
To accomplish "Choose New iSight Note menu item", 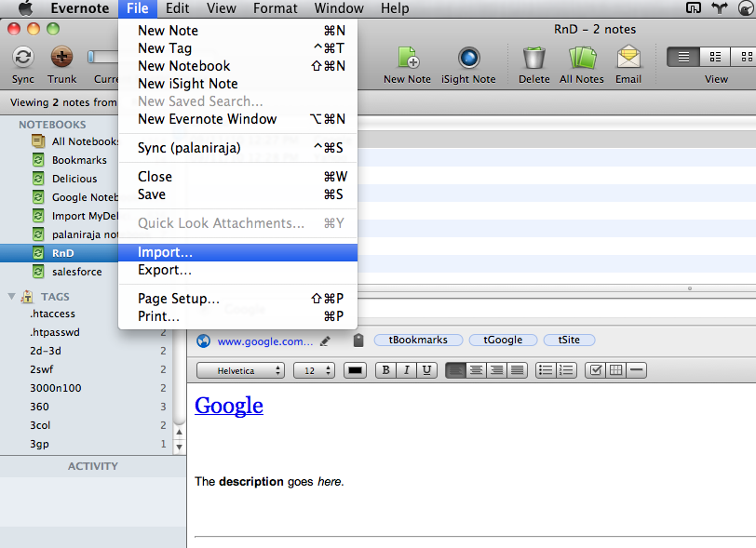I will (x=237, y=84).
